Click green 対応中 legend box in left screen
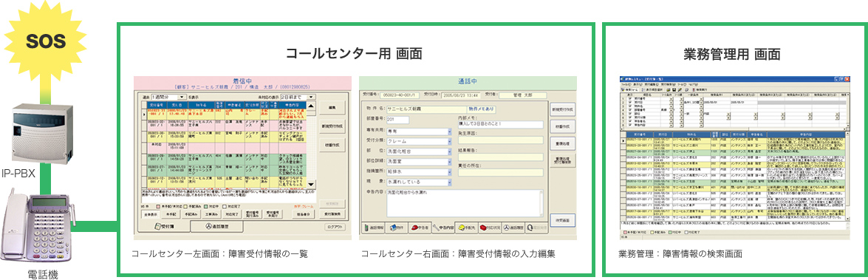The height and width of the screenshot is (280, 868). [205, 206]
